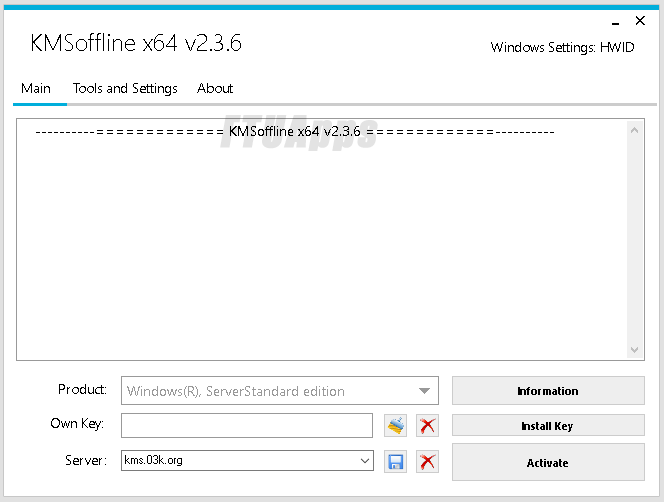This screenshot has width=664, height=503.
Task: Close the KMSoffline window
Action: 640,20
